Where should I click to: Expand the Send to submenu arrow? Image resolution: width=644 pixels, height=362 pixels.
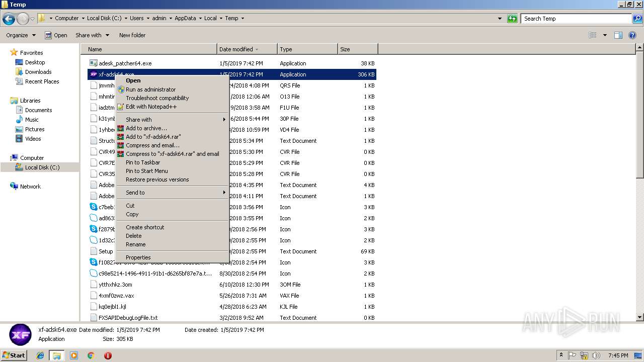(x=224, y=193)
